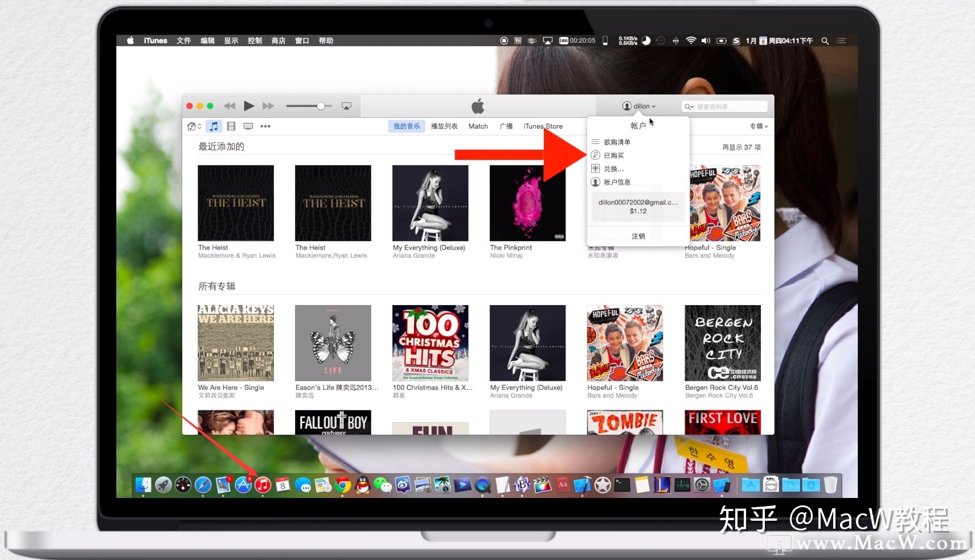The height and width of the screenshot is (560, 975).
Task: Expand the dillon account dropdown
Action: (639, 106)
